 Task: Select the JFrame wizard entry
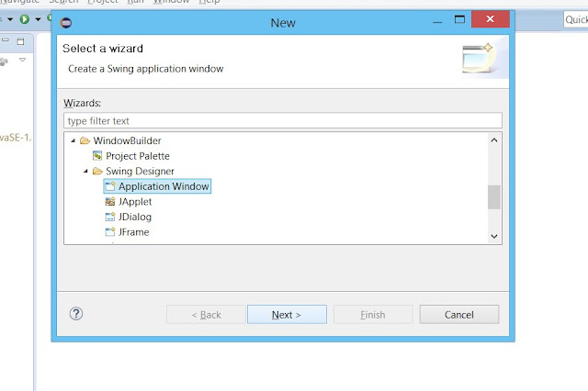(134, 232)
